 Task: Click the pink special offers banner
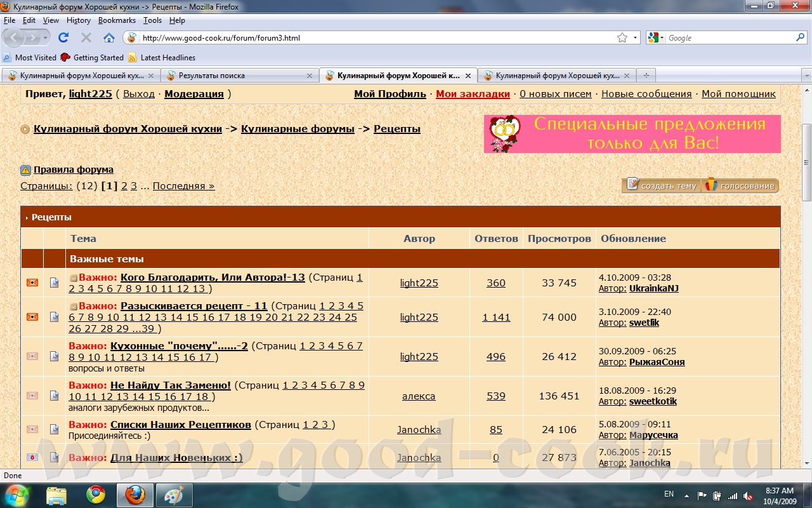632,134
